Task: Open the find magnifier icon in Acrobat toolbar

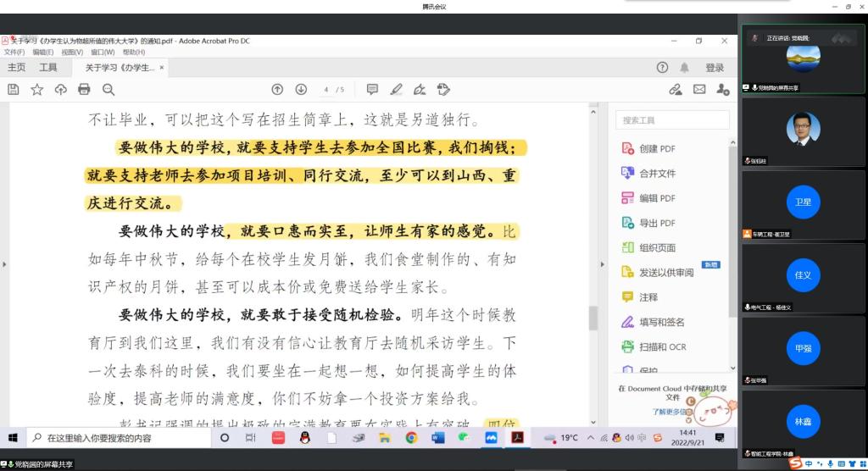Action: tap(108, 89)
